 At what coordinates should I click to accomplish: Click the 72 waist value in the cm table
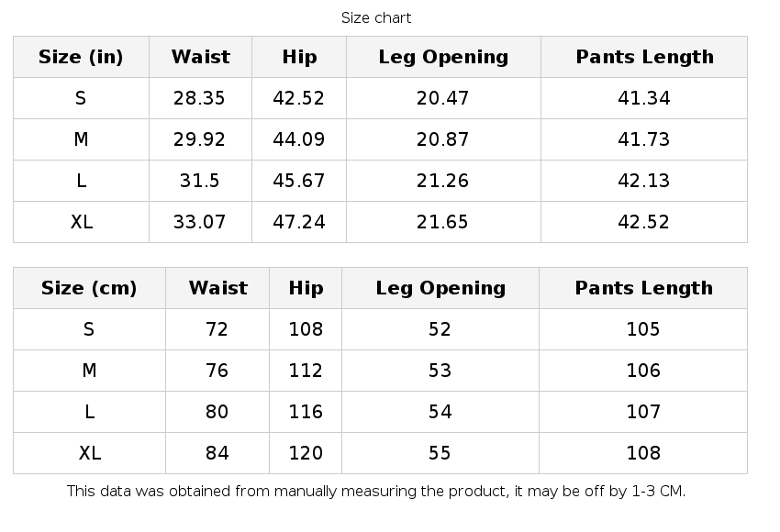coord(217,329)
